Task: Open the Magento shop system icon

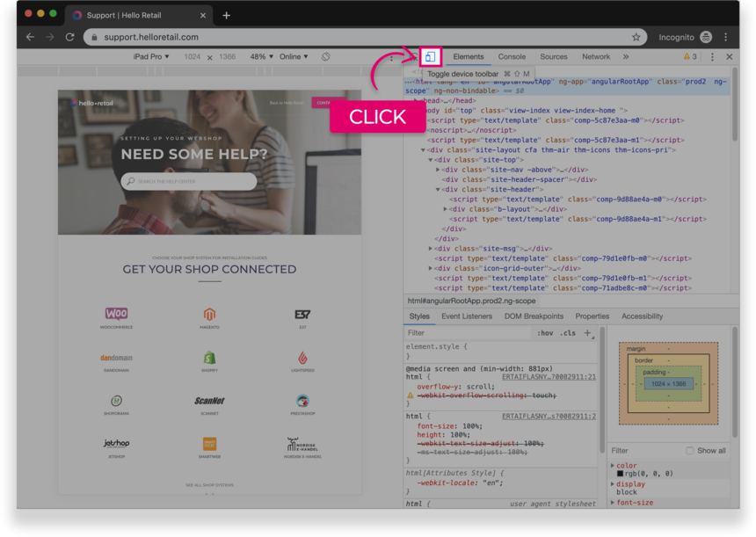Action: 209,314
